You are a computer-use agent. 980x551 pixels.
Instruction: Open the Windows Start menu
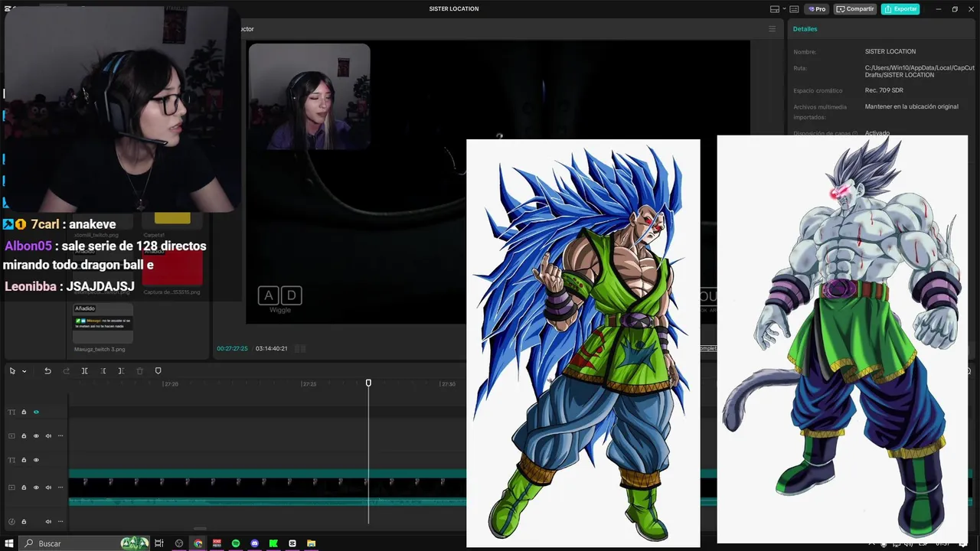9,543
